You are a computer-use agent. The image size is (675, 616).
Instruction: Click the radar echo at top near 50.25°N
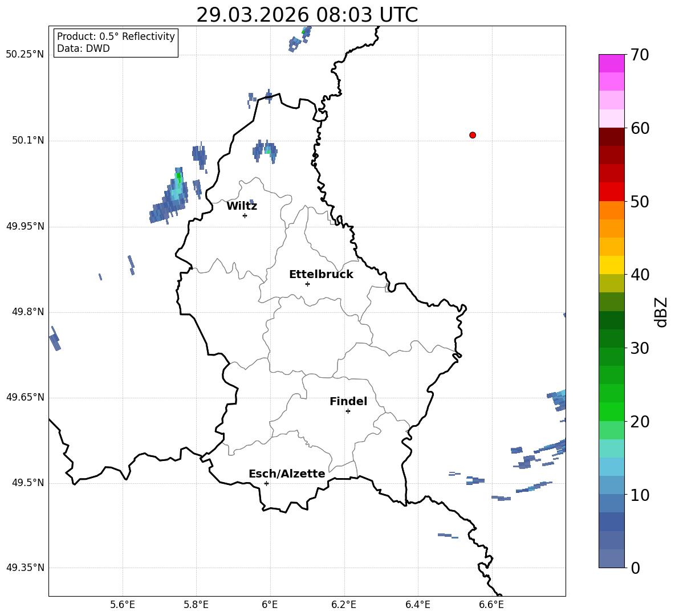pos(300,39)
